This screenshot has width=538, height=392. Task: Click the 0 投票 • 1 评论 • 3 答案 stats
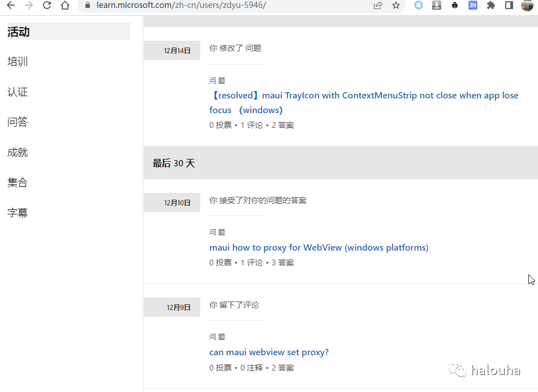(252, 262)
